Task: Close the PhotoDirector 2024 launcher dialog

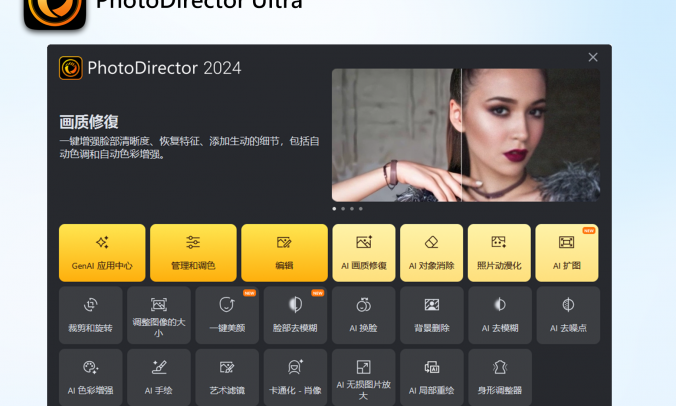Action: pos(593,57)
